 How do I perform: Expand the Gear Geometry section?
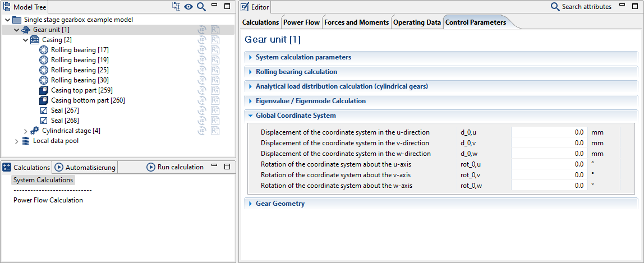pyautogui.click(x=251, y=204)
